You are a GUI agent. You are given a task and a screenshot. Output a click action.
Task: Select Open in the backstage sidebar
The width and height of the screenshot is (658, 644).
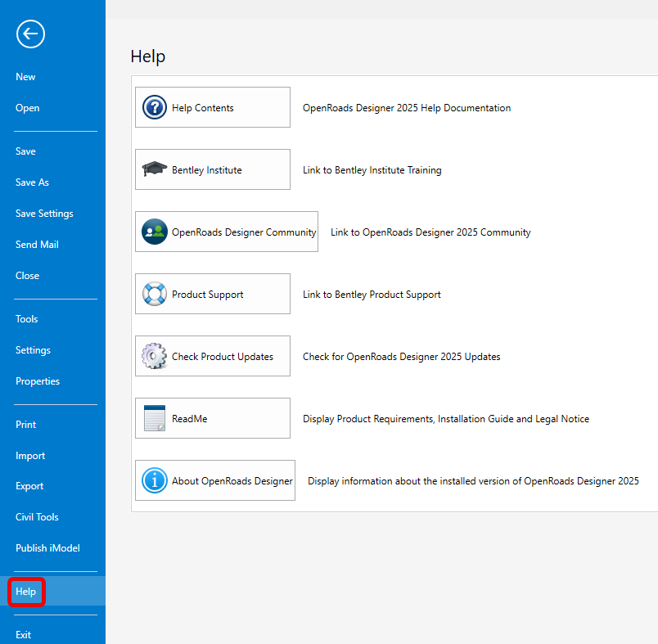(x=27, y=108)
